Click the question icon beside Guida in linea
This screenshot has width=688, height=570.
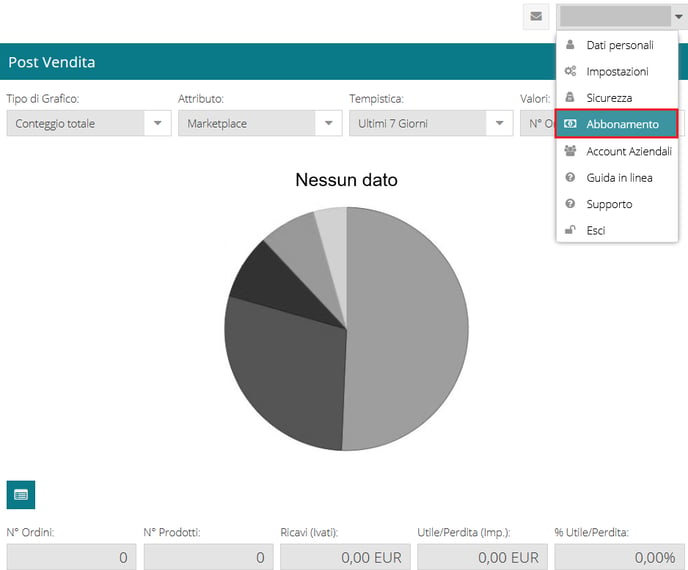570,177
